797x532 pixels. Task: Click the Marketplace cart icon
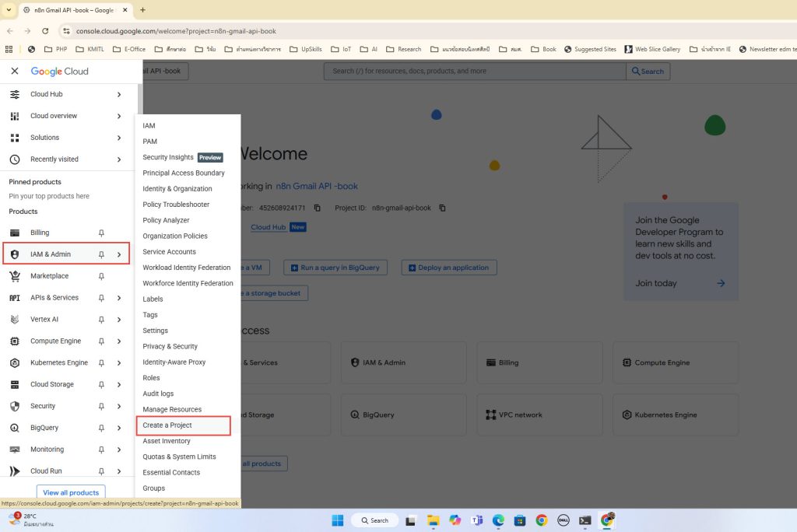coord(15,276)
